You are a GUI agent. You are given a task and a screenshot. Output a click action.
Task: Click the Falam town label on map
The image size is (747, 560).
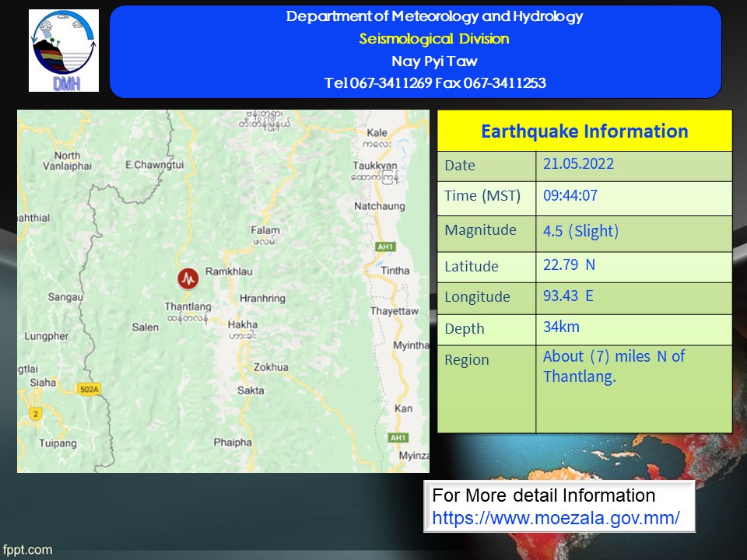(265, 230)
